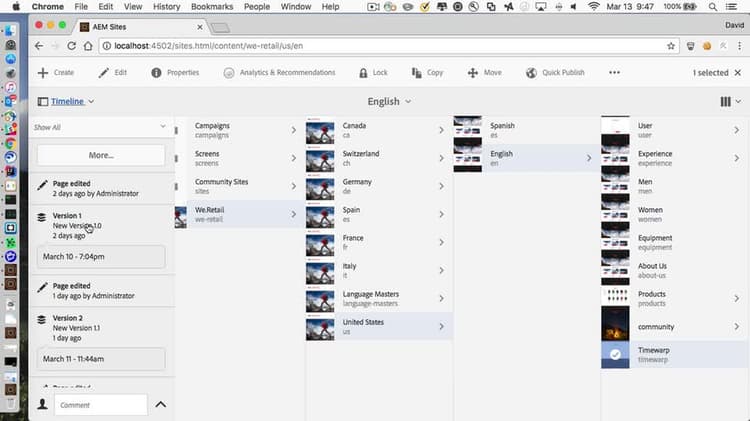Expand the Experience chevron
The width and height of the screenshot is (750, 421).
point(737,158)
